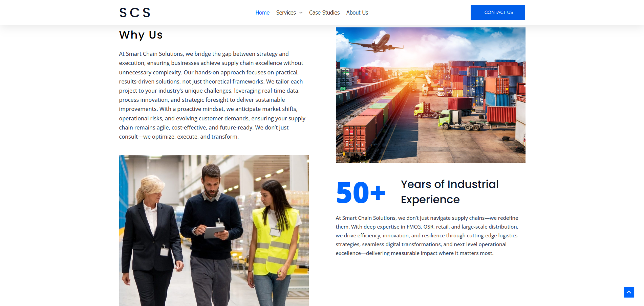Open the Services menu item
Image resolution: width=644 pixels, height=306 pixels.
click(x=286, y=13)
